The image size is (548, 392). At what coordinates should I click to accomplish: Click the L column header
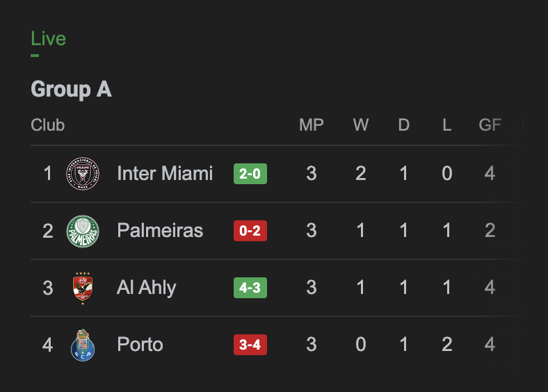click(x=447, y=124)
